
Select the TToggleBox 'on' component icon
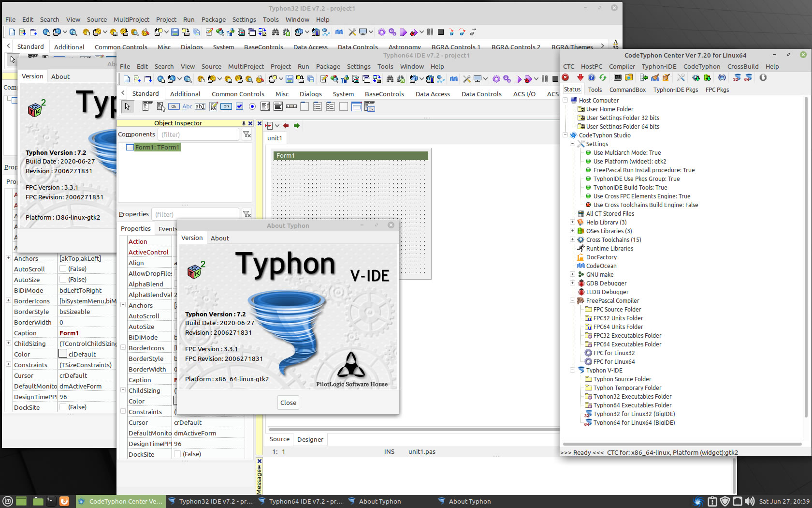pyautogui.click(x=226, y=106)
